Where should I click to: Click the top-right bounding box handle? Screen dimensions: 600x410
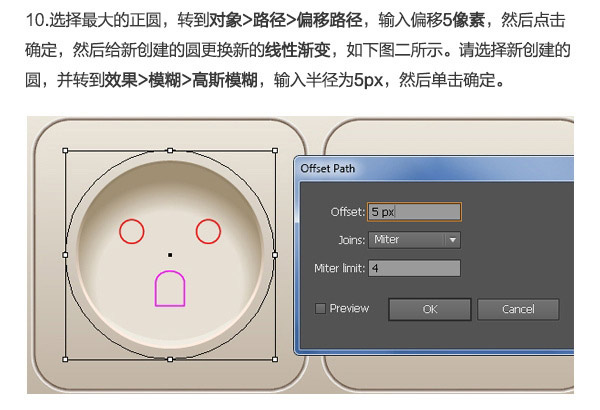point(275,150)
